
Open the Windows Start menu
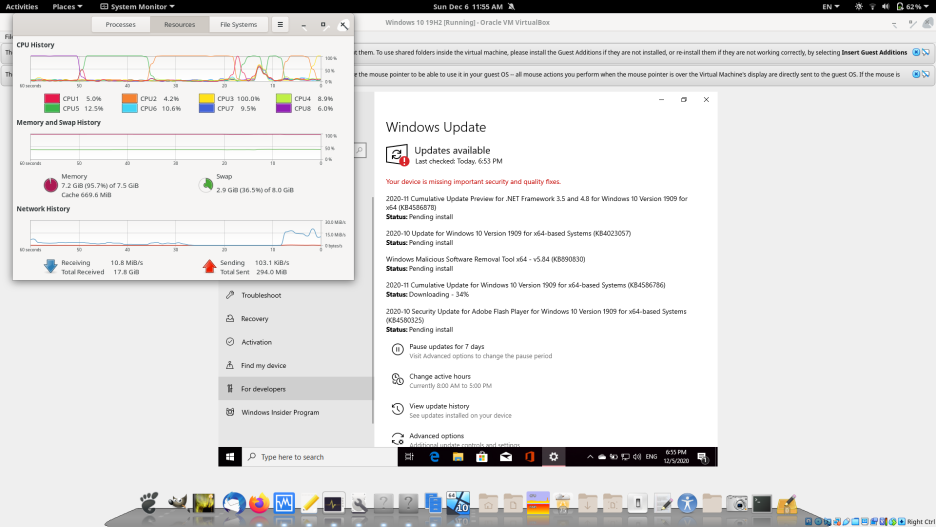(x=230, y=457)
